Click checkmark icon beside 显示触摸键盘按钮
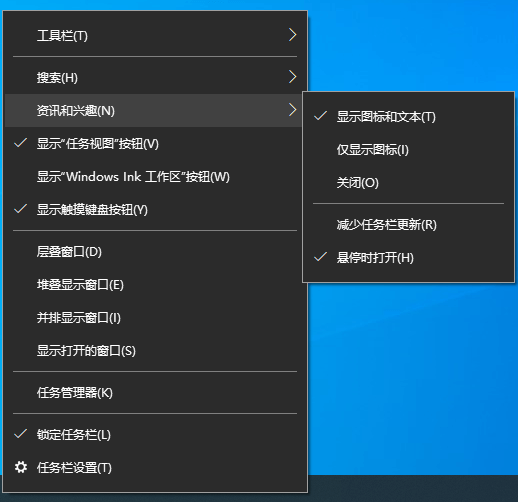 (21, 209)
